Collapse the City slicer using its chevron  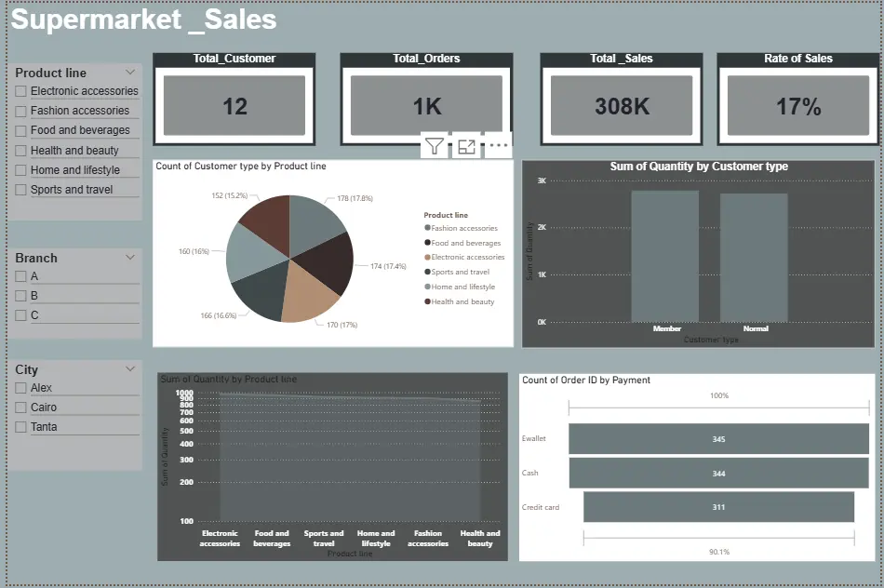tap(130, 369)
